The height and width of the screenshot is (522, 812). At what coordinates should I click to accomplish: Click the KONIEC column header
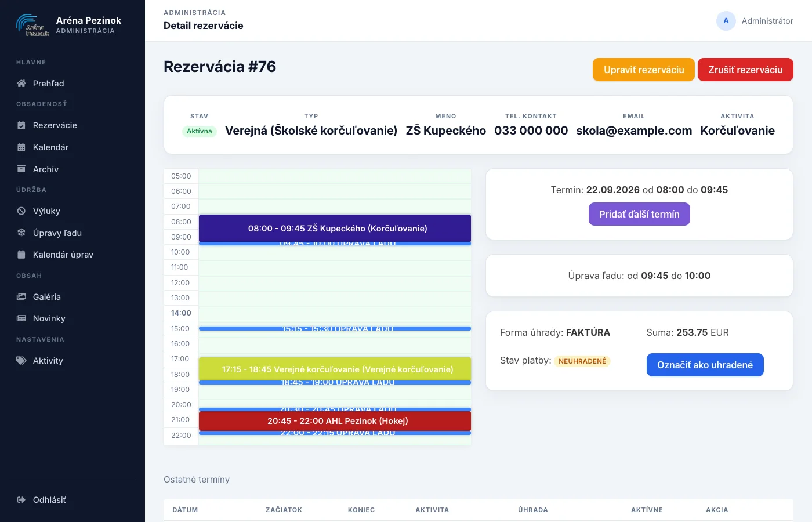(x=361, y=510)
